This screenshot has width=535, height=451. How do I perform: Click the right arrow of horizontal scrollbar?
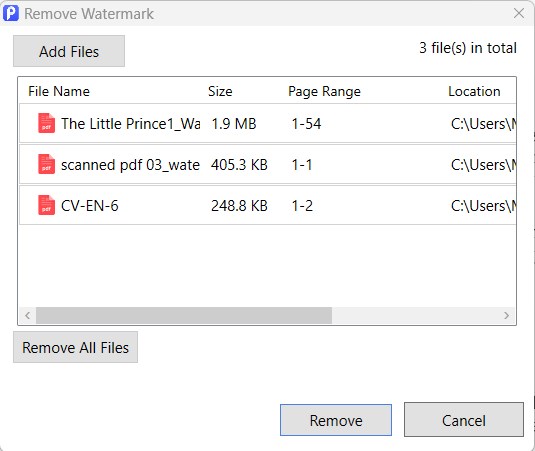(x=506, y=316)
